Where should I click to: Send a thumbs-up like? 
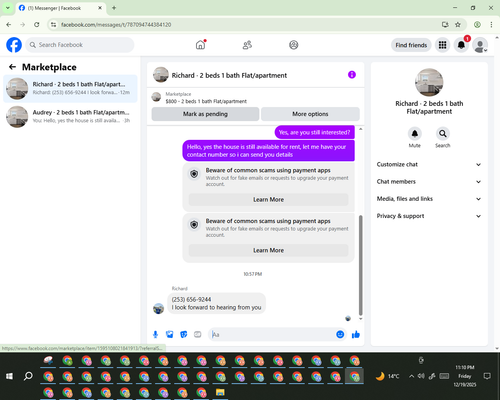(356, 334)
